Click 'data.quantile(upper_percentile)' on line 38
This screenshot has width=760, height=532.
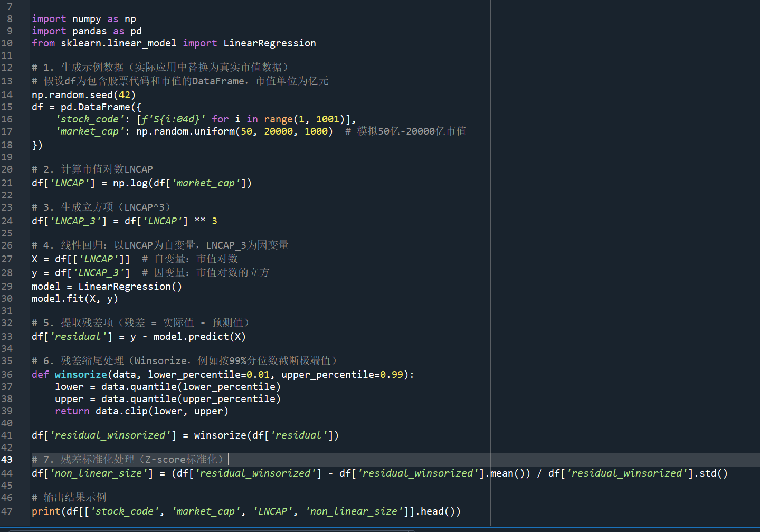[x=191, y=399]
